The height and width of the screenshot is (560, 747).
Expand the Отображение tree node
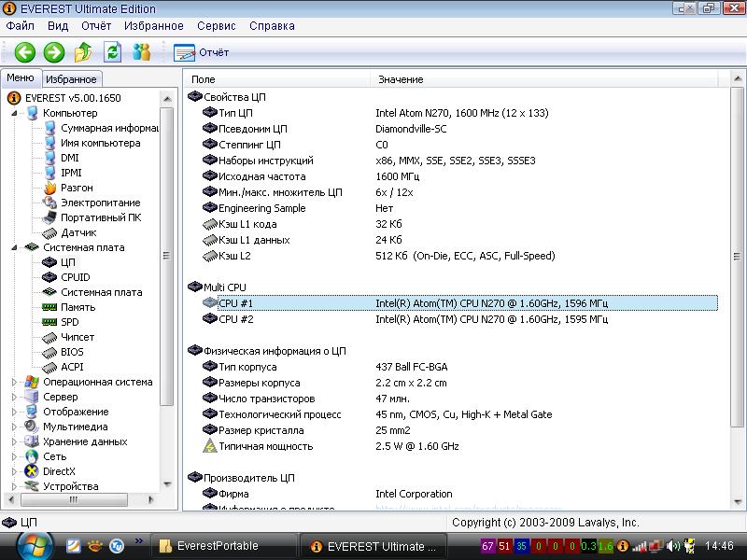[14, 412]
